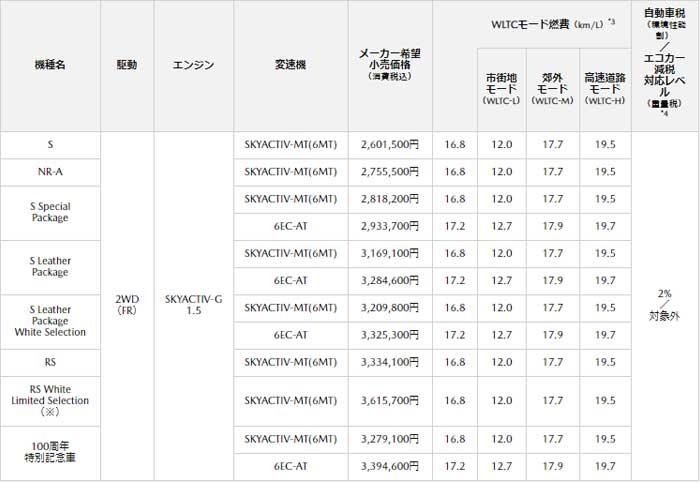The image size is (700, 483).
Task: Select the NR-A model name cell
Action: point(50,172)
